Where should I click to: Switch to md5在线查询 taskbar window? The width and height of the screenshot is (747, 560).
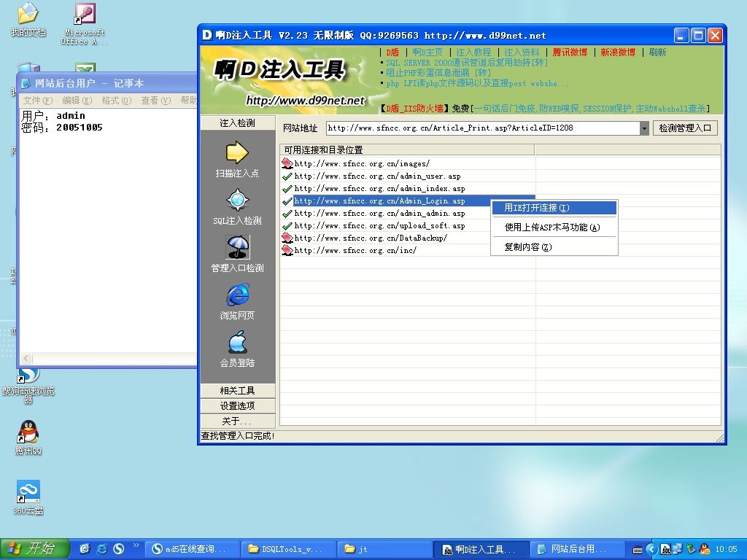coord(192,549)
